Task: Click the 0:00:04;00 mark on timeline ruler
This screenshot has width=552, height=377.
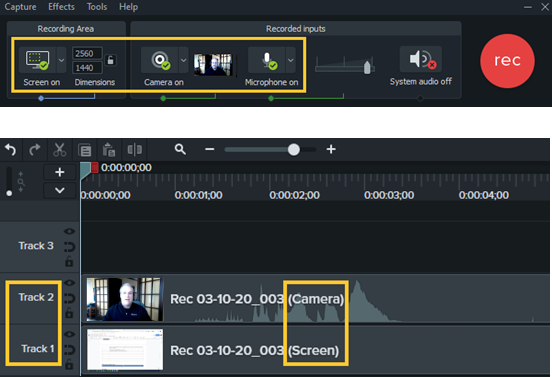Action: tap(484, 195)
